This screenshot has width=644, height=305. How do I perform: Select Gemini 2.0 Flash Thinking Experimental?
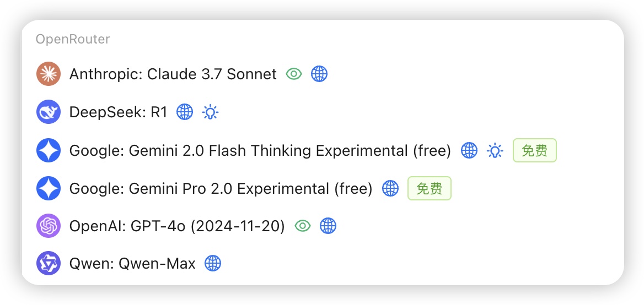tap(260, 150)
